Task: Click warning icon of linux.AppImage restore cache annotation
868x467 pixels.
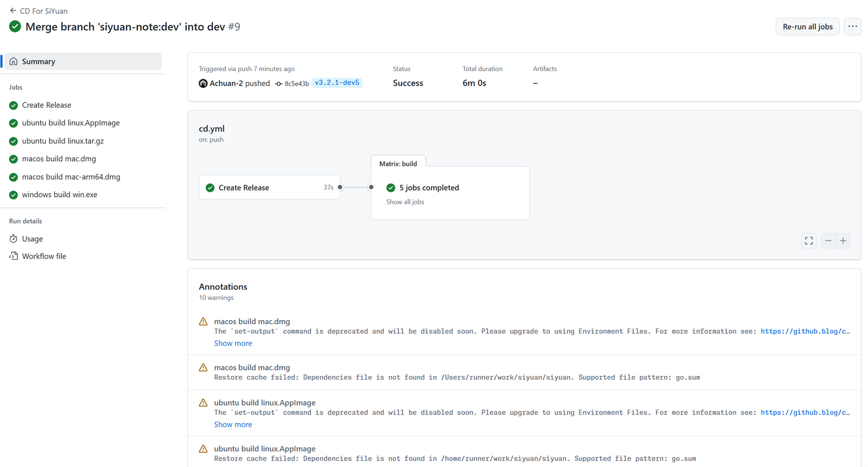Action: [203, 449]
